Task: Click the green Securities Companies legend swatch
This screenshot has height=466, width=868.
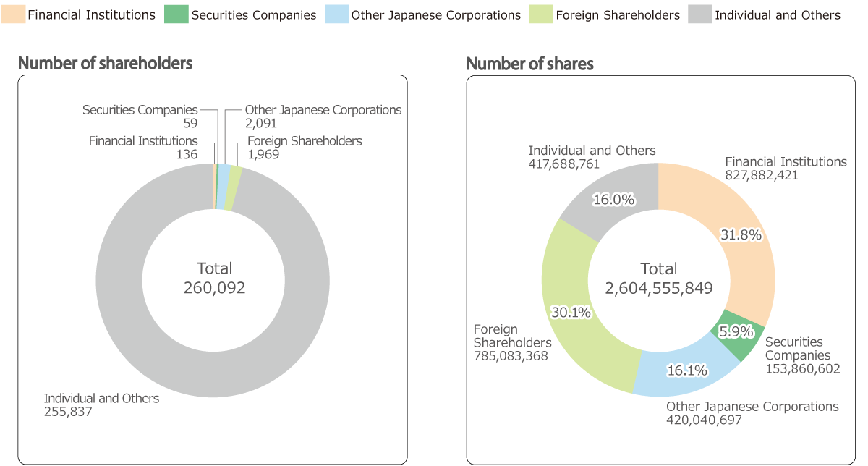Action: click(x=176, y=14)
